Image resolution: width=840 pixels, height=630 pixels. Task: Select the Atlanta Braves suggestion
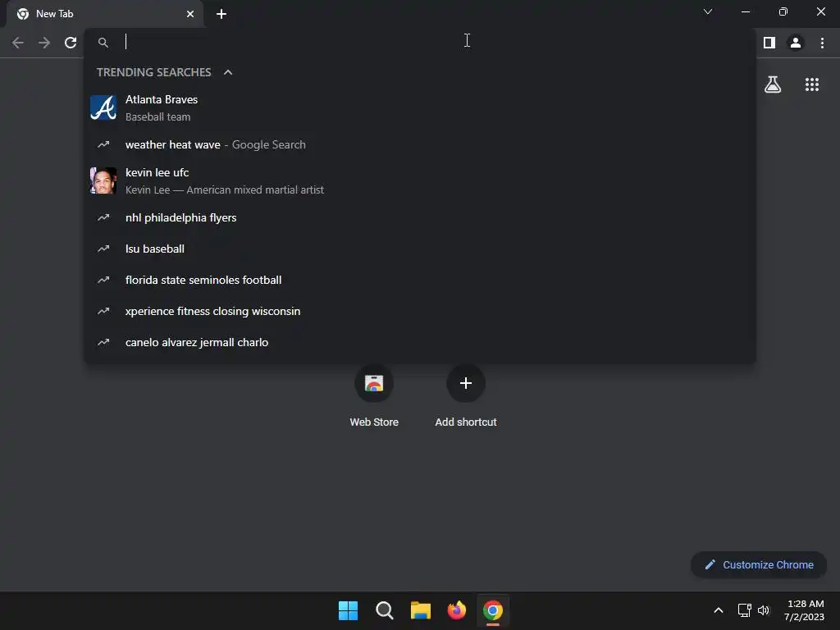point(420,107)
